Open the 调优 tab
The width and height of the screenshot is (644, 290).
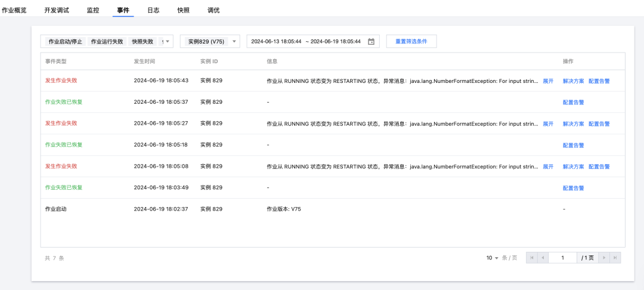(x=213, y=10)
